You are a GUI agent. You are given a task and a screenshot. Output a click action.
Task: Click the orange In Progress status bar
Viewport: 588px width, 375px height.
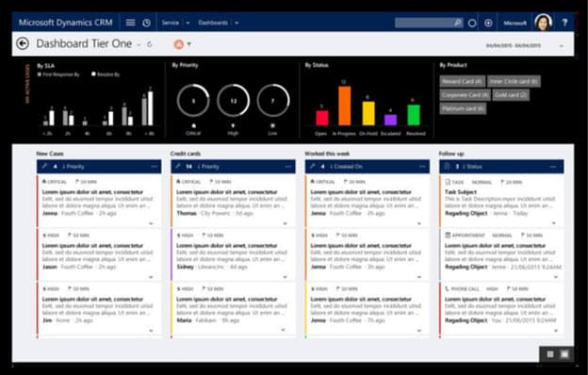(x=345, y=106)
